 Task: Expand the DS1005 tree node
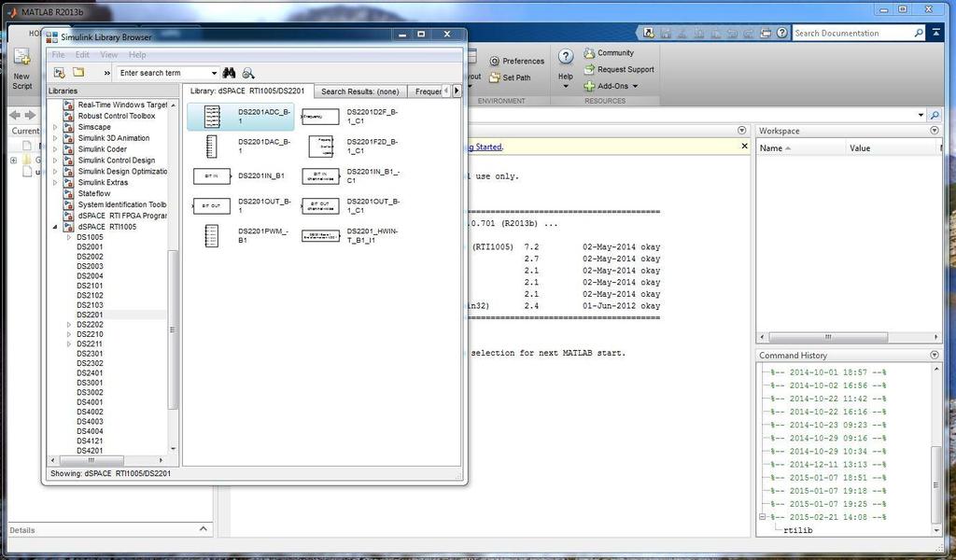[x=69, y=237]
